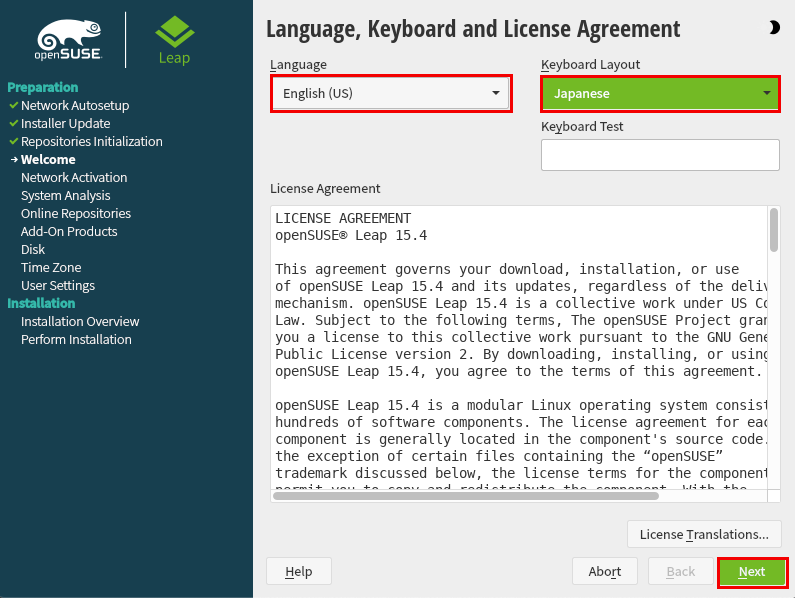Click the checkmark beside Network Autosetup
This screenshot has width=795, height=598.
coord(14,105)
